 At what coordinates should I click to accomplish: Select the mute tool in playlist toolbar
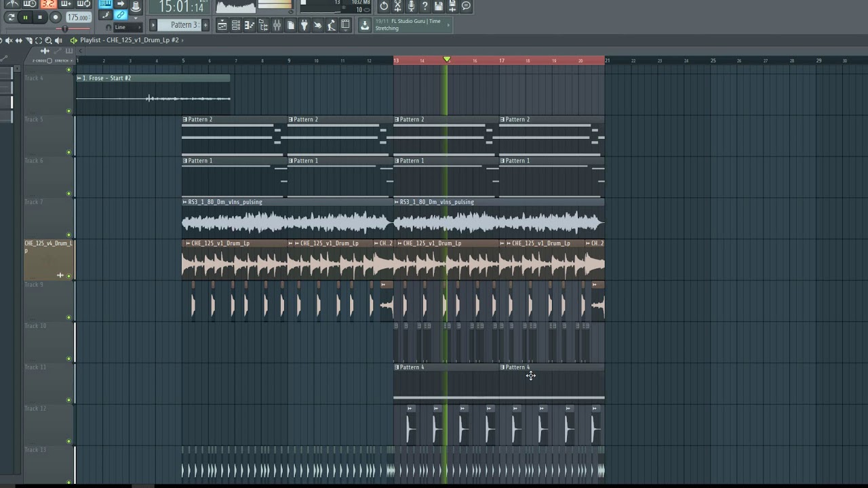coord(8,40)
